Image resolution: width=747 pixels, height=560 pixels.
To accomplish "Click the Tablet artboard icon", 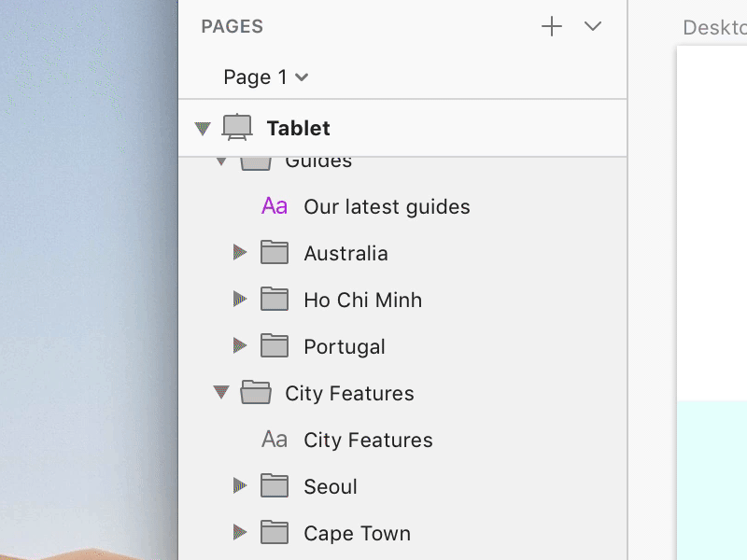I will (237, 128).
